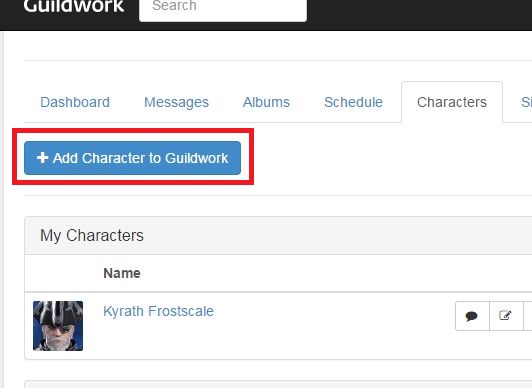Image resolution: width=532 pixels, height=388 pixels.
Task: Click the gray strip at the left edge
Action: [2, 209]
